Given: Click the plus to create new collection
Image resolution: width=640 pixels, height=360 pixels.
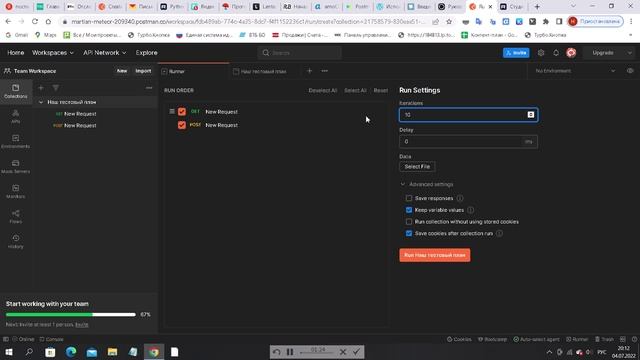Looking at the screenshot, I should [x=41, y=88].
